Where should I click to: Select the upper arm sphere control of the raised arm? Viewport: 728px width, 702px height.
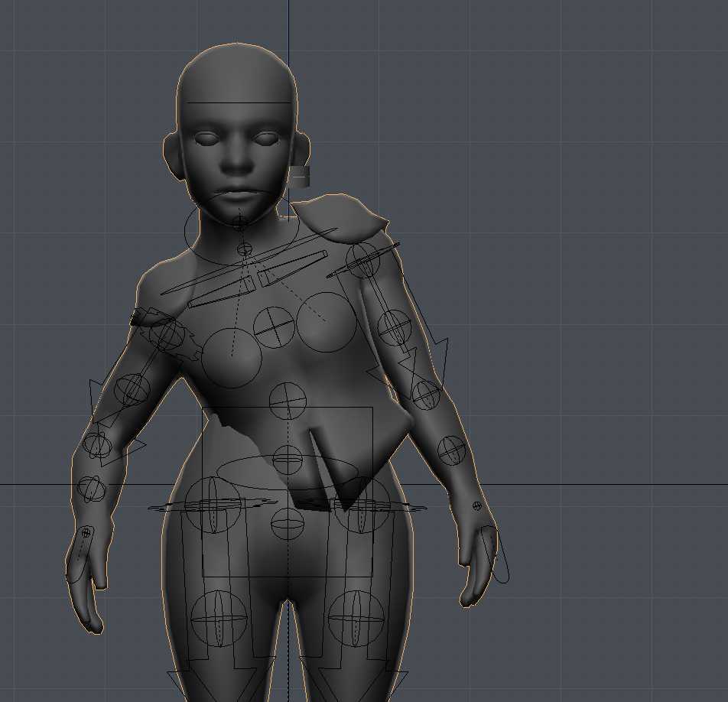pyautogui.click(x=395, y=328)
